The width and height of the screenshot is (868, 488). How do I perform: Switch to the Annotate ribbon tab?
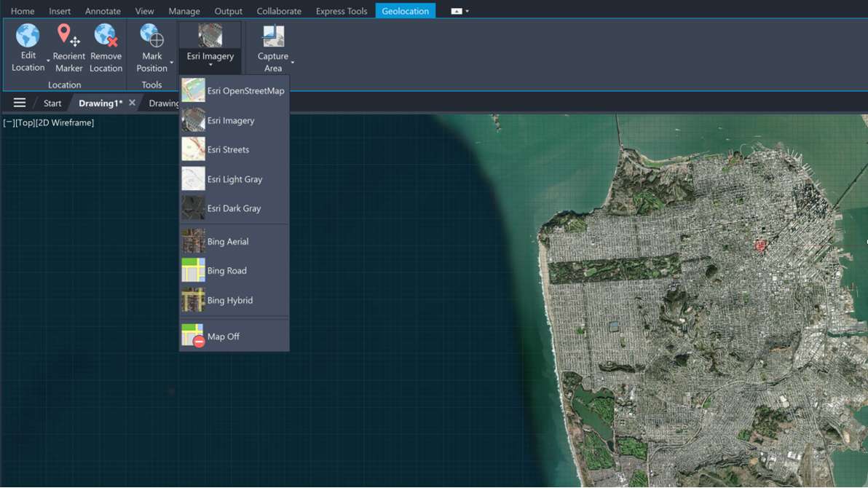pos(103,11)
